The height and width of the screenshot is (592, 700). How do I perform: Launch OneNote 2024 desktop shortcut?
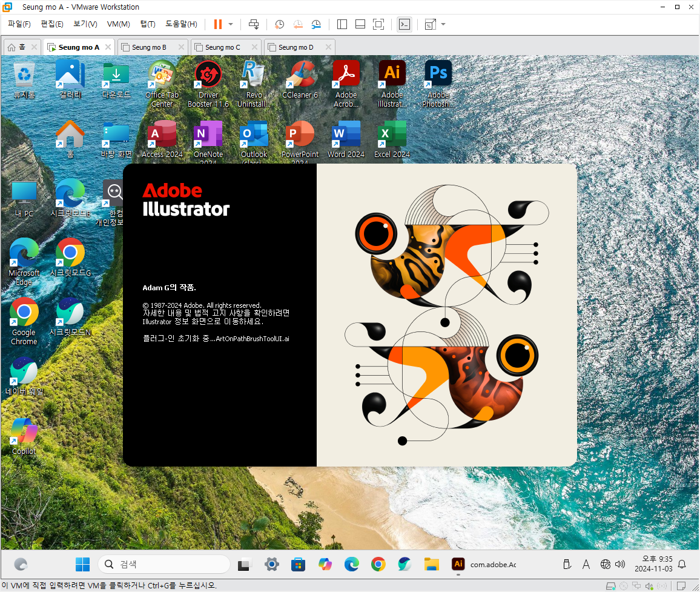[208, 142]
